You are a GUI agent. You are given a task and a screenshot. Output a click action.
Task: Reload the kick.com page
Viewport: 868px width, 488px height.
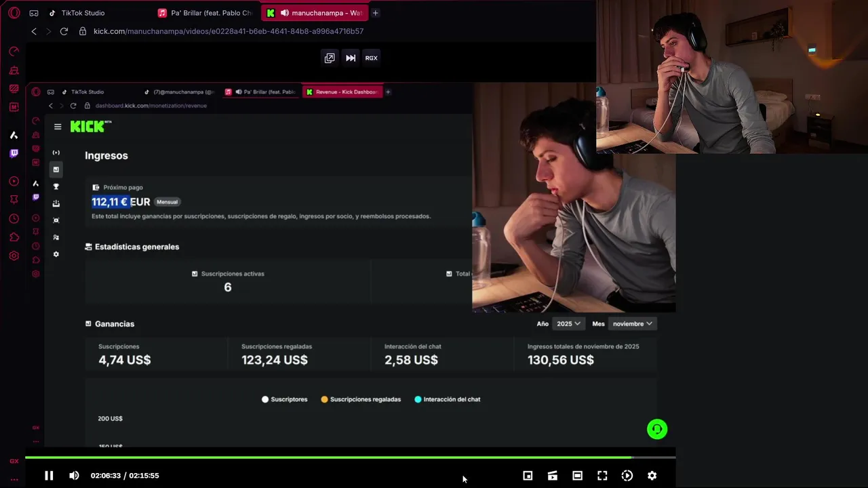tap(64, 31)
